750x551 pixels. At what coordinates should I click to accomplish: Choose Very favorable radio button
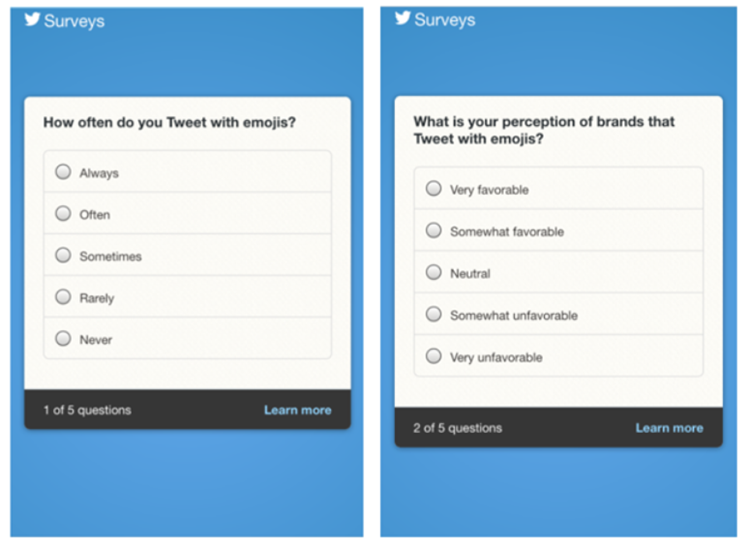click(434, 188)
